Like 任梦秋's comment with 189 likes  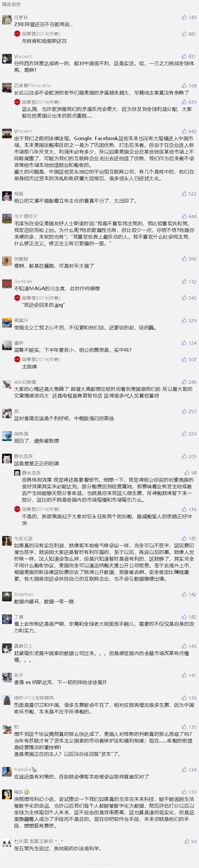184,17
